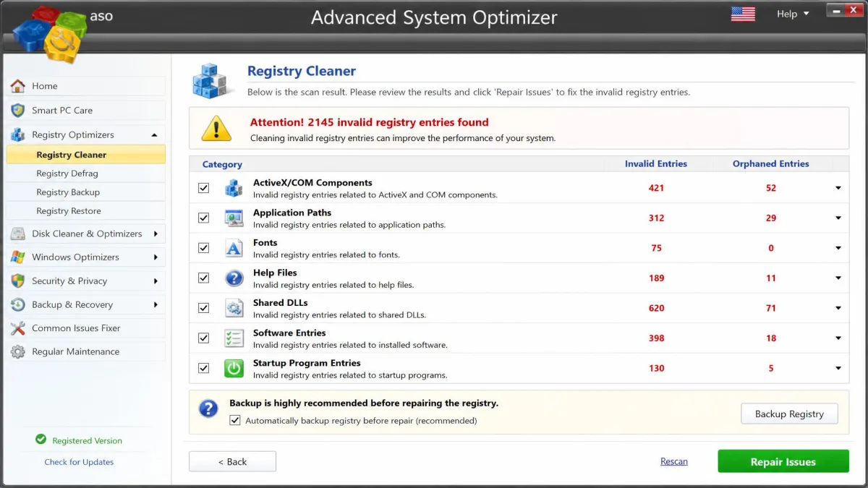Expand the ActiveX/COM Components row details
The image size is (868, 488).
click(x=838, y=188)
